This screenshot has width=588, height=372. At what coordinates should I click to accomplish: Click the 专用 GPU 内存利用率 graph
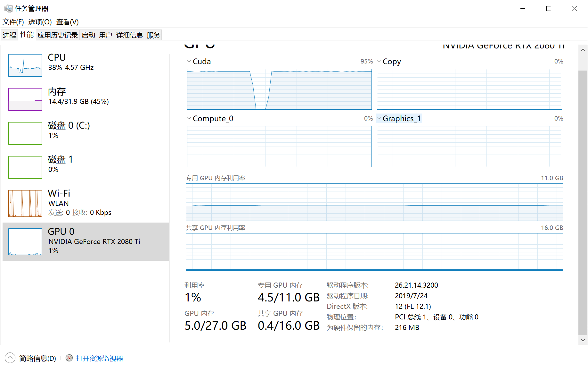374,202
